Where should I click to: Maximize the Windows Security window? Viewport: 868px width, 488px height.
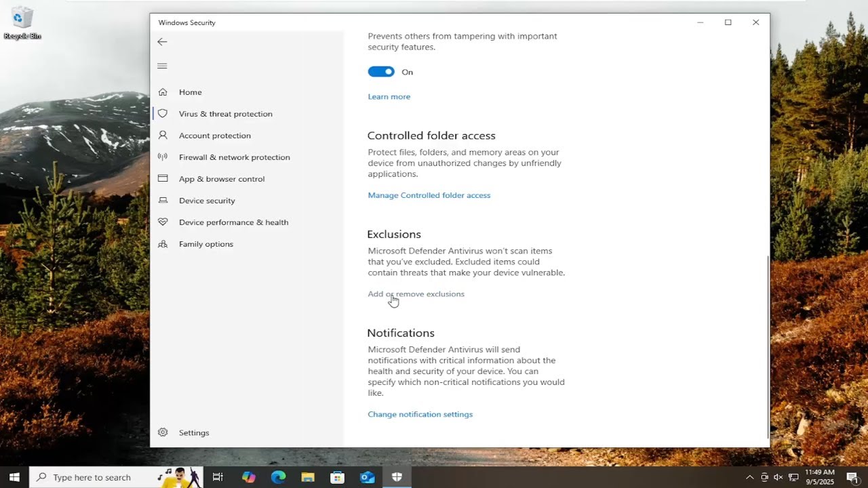728,22
